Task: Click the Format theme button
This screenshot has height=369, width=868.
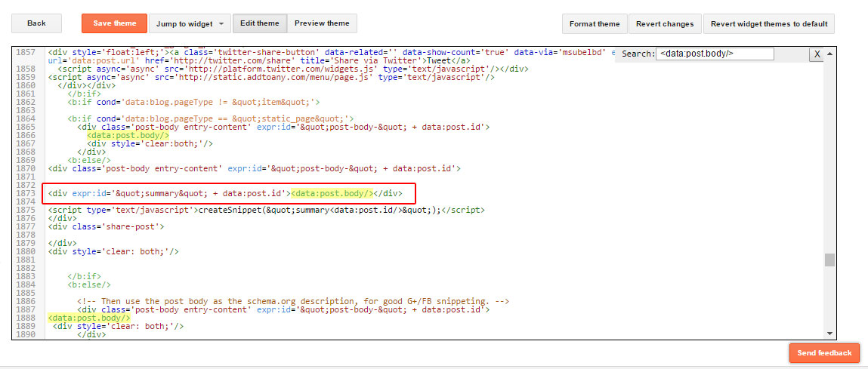Action: (x=595, y=24)
